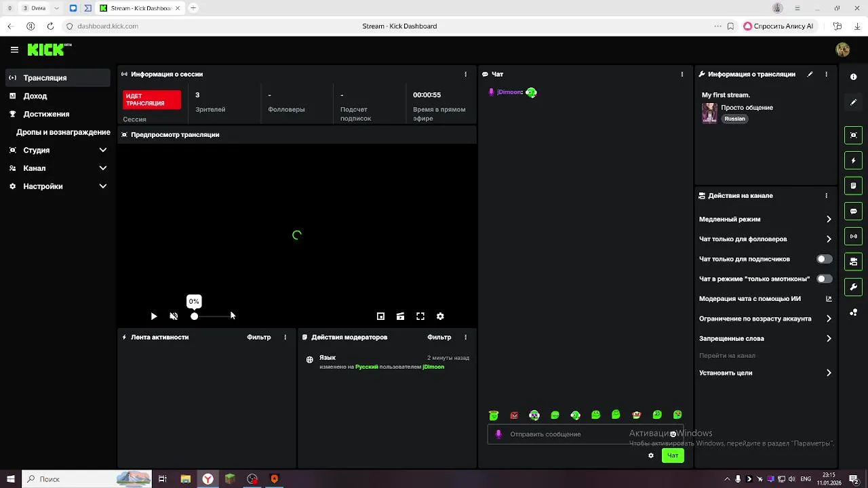Toggle theater mode in stream preview
The image size is (868, 488).
[401, 317]
